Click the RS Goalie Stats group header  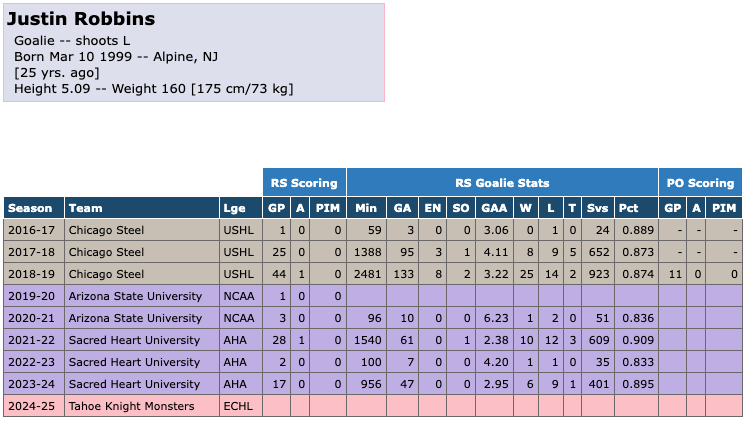click(x=502, y=183)
